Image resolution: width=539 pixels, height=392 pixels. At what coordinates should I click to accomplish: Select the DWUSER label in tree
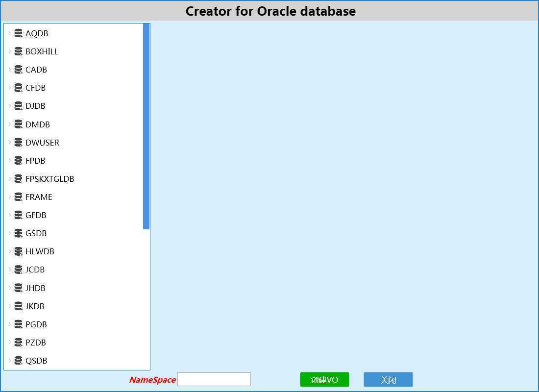tap(42, 143)
